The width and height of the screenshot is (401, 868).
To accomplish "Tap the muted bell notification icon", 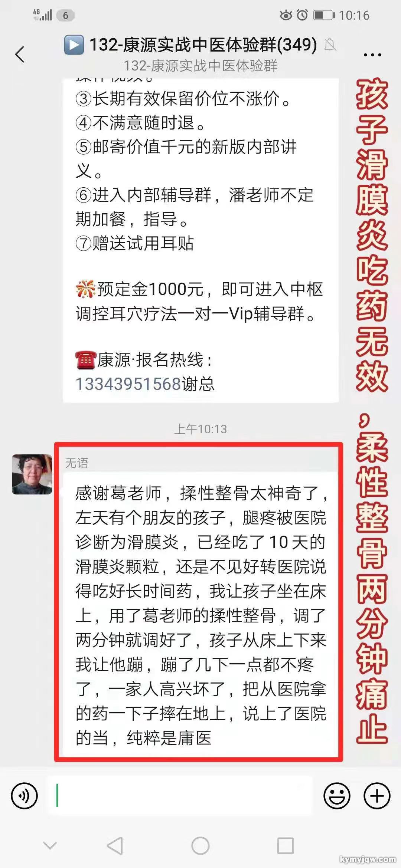I will [x=330, y=45].
